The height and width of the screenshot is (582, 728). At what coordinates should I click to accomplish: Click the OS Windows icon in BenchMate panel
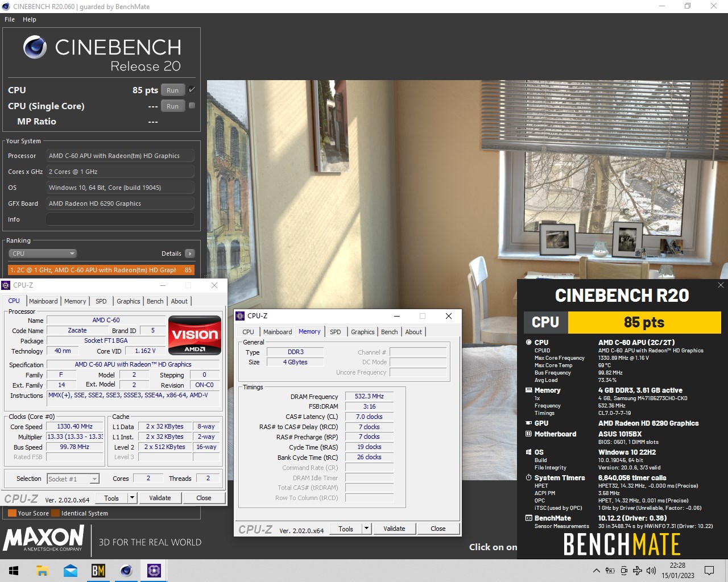point(529,452)
